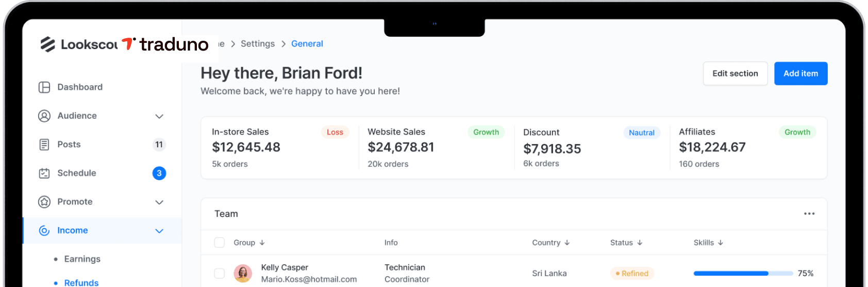
Task: Click the Promote star icon
Action: point(44,202)
